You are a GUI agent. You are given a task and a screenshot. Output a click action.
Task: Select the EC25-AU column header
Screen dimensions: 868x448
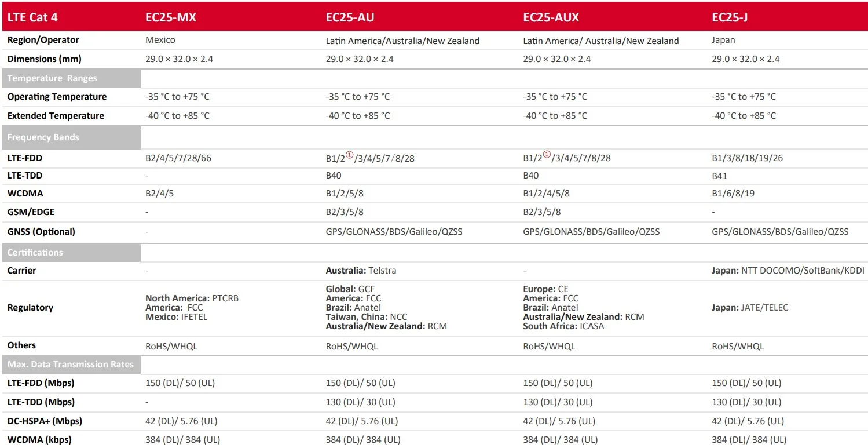tap(350, 17)
